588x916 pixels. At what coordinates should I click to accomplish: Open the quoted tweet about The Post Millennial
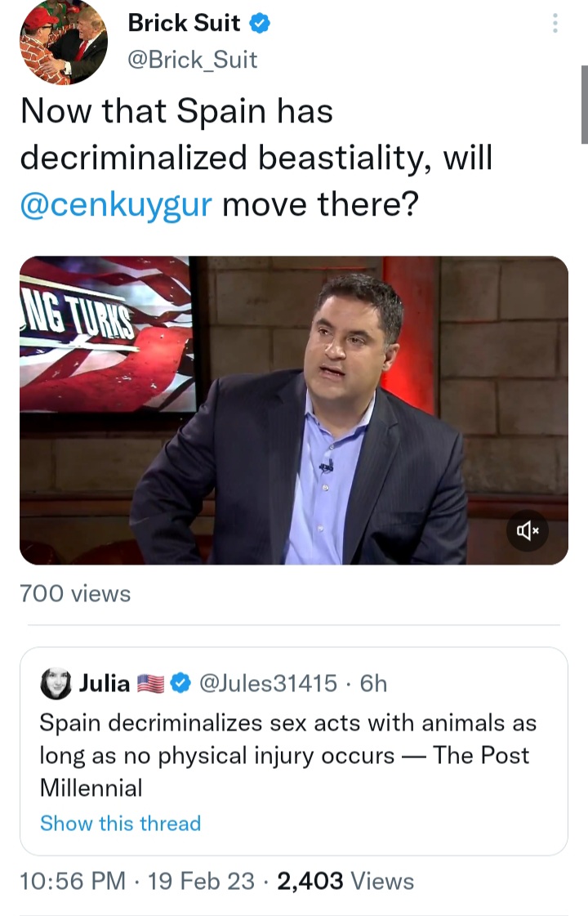click(293, 756)
